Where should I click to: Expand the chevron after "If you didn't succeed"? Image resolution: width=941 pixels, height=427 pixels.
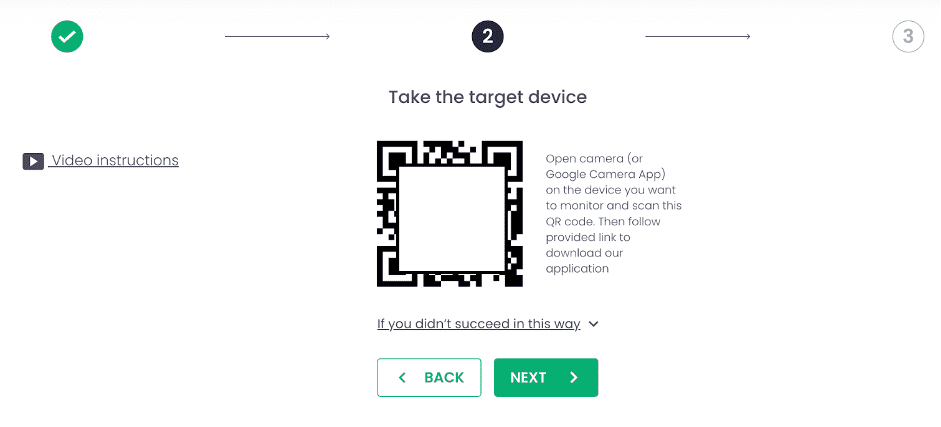[x=593, y=324]
